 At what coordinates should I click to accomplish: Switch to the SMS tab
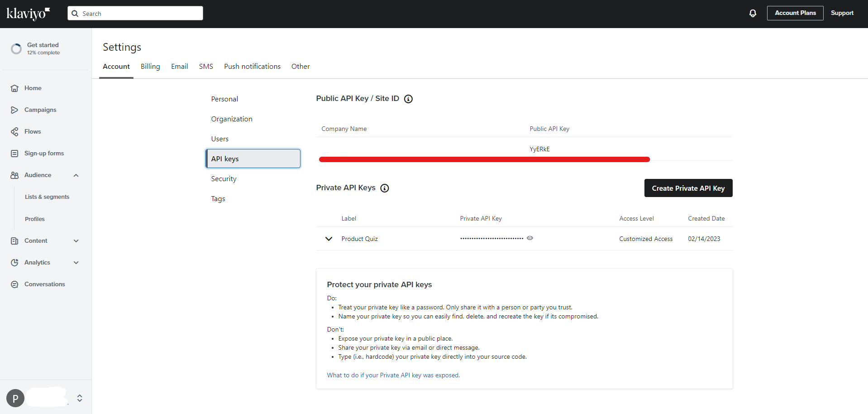(206, 67)
